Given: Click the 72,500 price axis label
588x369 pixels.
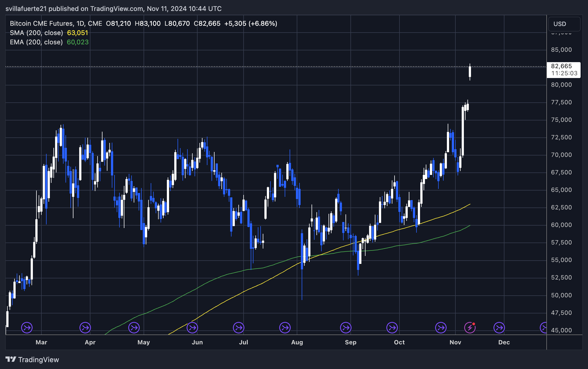Looking at the screenshot, I should 561,137.
